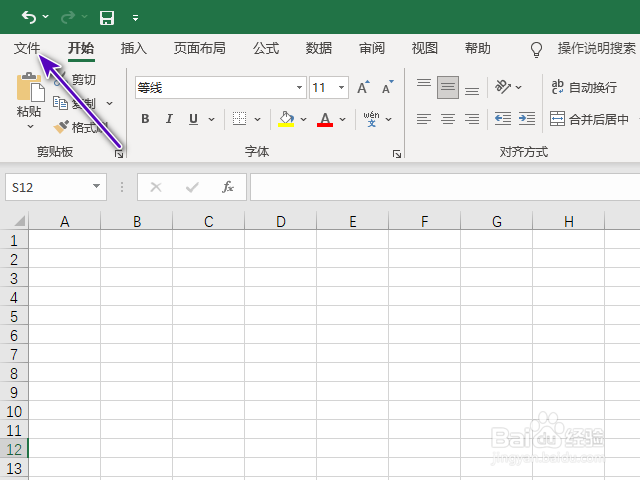The image size is (640, 480).
Task: Open the 等线 font name dropdown
Action: click(x=299, y=87)
